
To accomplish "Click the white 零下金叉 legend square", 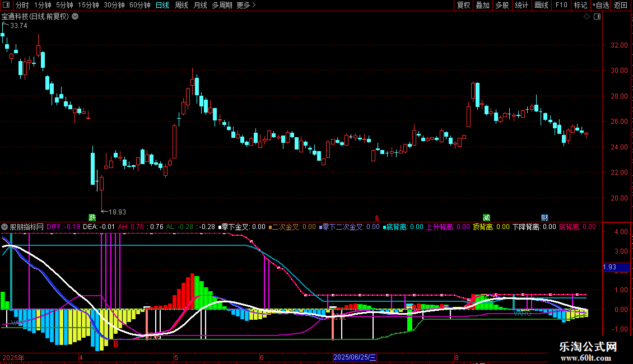I will pyautogui.click(x=220, y=227).
